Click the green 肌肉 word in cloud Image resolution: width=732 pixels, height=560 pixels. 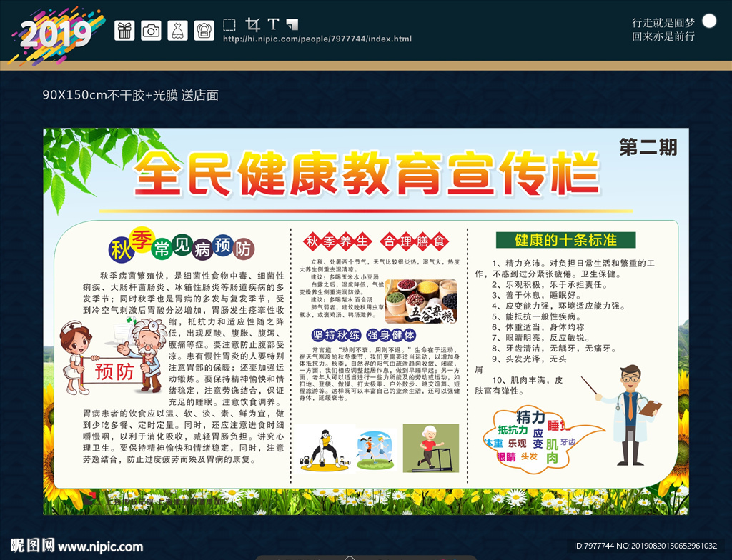click(553, 451)
